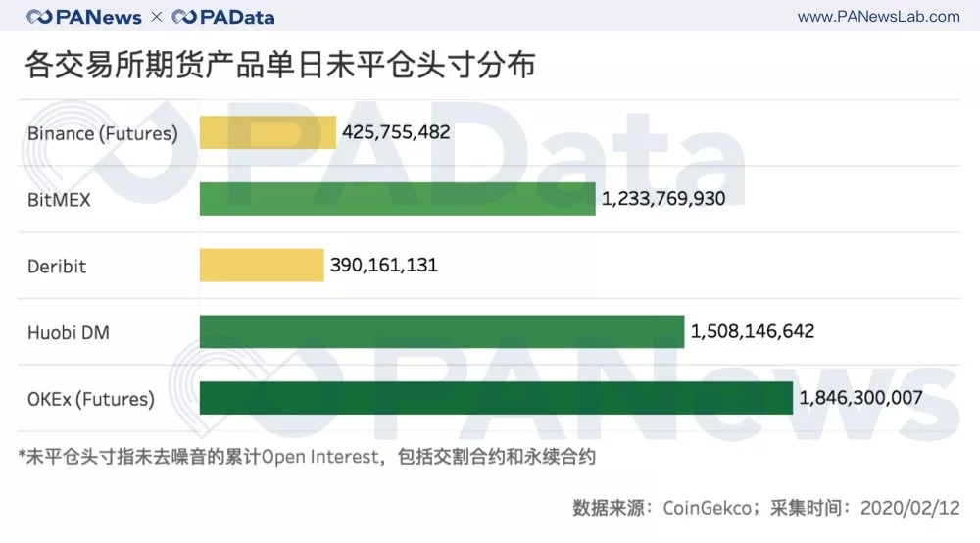
Task: Click the value 1,233,769,930
Action: pyautogui.click(x=663, y=199)
